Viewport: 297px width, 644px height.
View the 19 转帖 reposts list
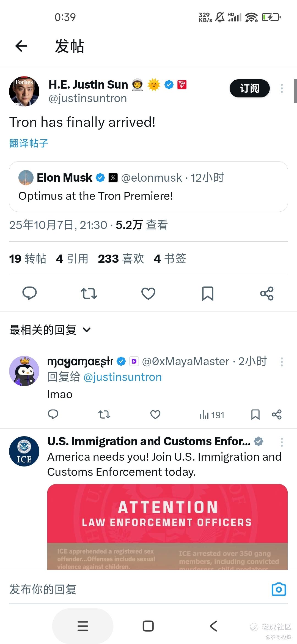(x=28, y=259)
